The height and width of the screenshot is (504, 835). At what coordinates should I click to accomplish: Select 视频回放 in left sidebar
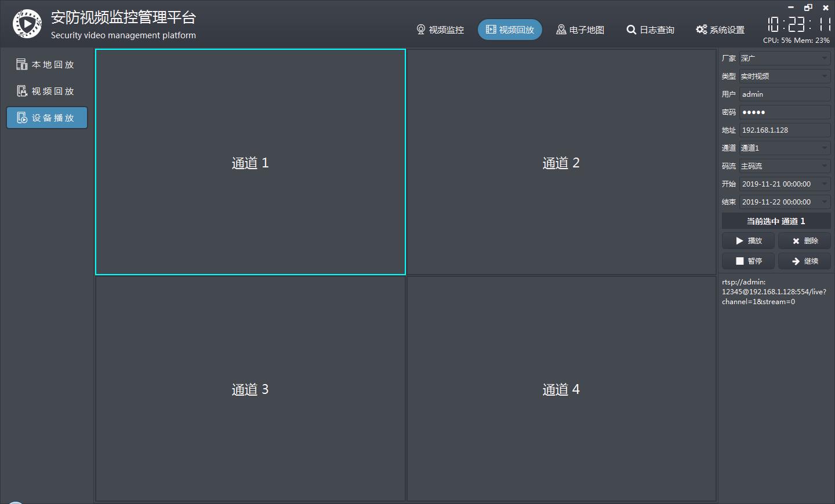pyautogui.click(x=47, y=91)
